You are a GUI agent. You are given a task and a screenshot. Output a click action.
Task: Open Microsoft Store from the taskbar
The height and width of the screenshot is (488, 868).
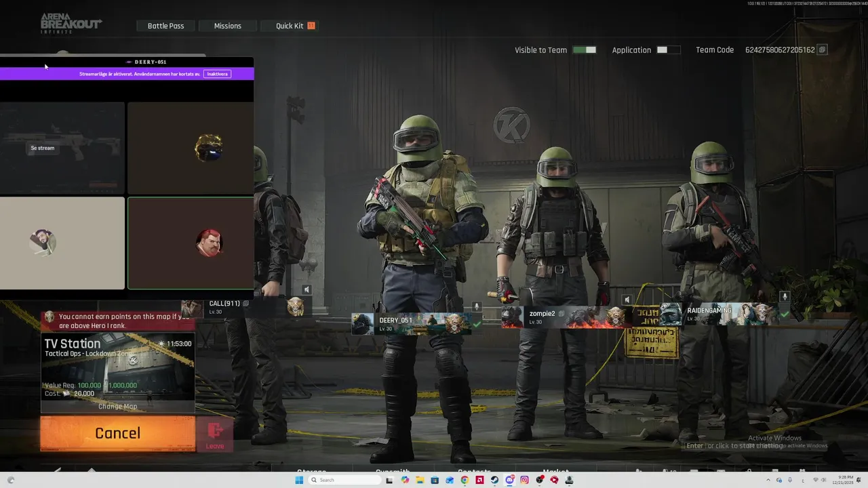[435, 480]
